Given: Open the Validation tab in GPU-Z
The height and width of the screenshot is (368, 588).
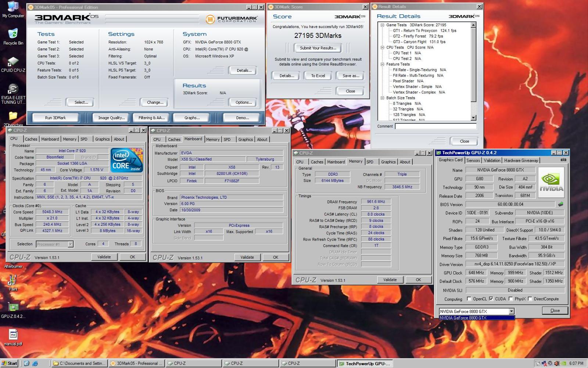Looking at the screenshot, I should (x=492, y=160).
